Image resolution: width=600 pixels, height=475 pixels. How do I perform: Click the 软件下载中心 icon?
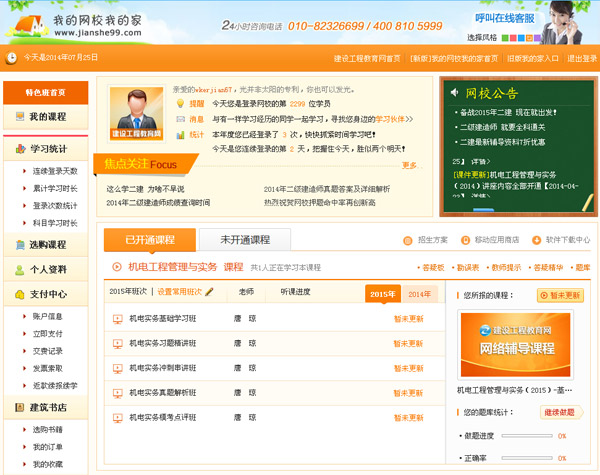536,240
